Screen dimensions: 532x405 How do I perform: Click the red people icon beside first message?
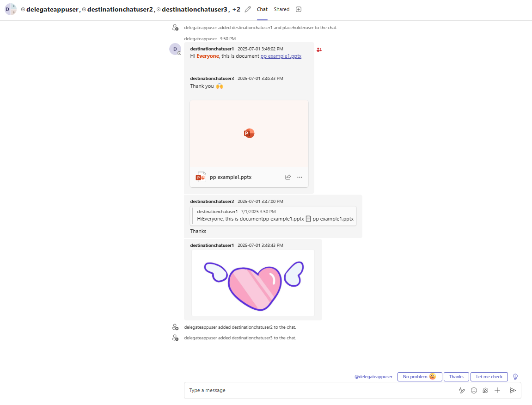tap(319, 49)
